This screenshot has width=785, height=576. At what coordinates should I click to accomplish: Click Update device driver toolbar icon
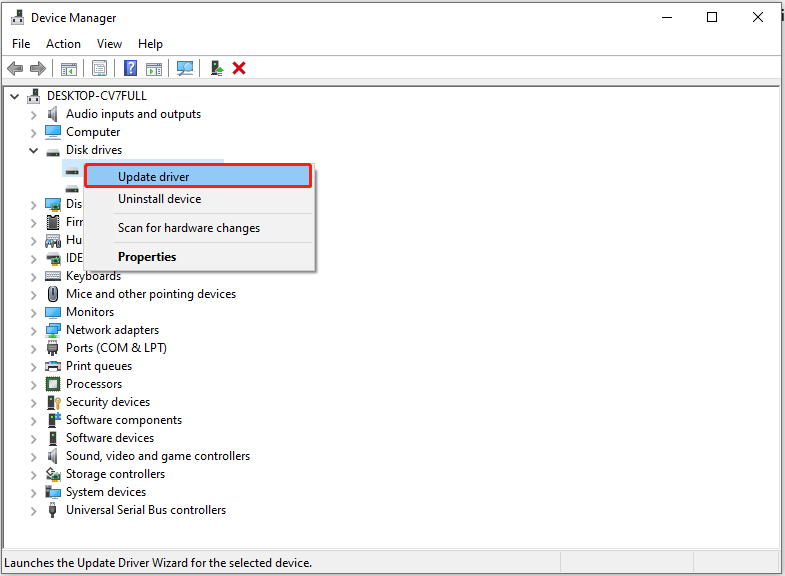pos(217,68)
